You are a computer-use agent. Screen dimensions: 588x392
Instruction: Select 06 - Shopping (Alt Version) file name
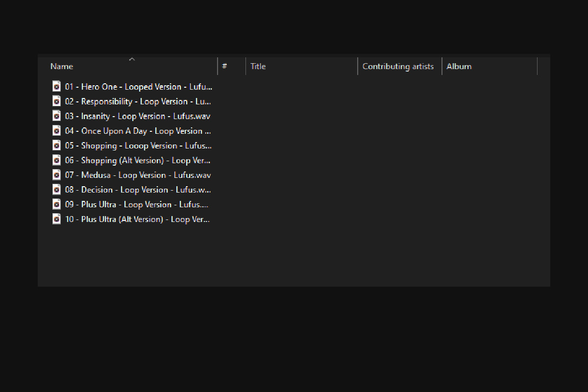click(137, 160)
